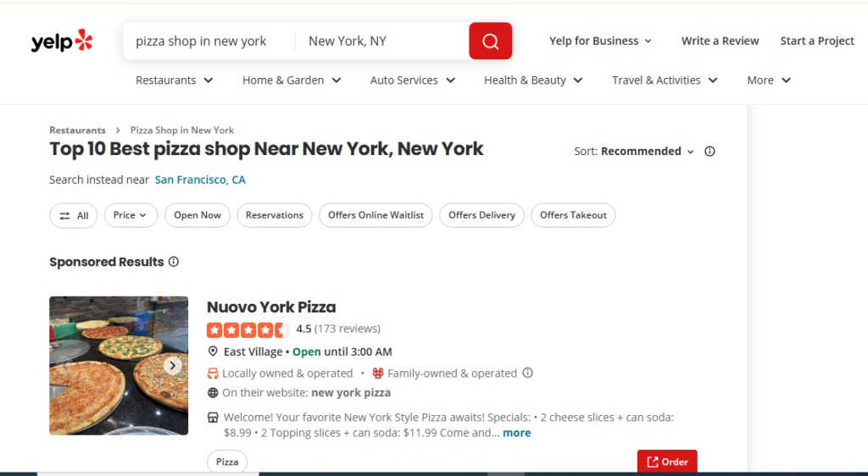Expand the Restaurants category menu

[x=175, y=80]
